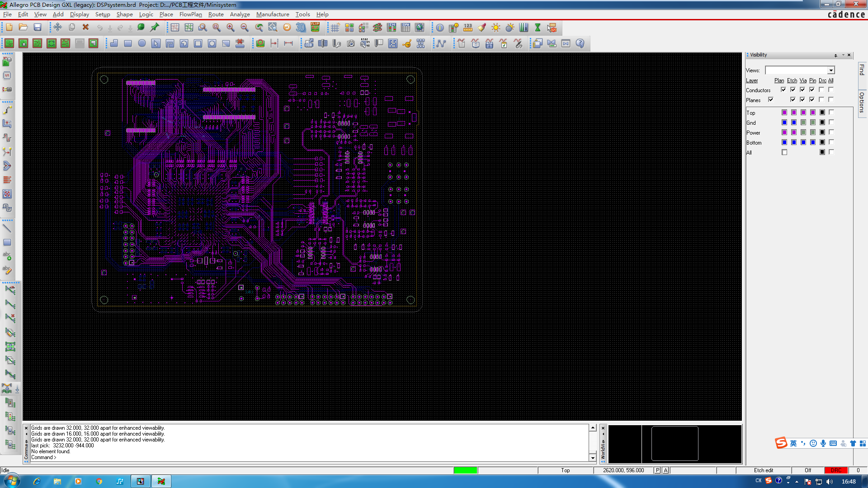Open the Route menu

[x=216, y=14]
